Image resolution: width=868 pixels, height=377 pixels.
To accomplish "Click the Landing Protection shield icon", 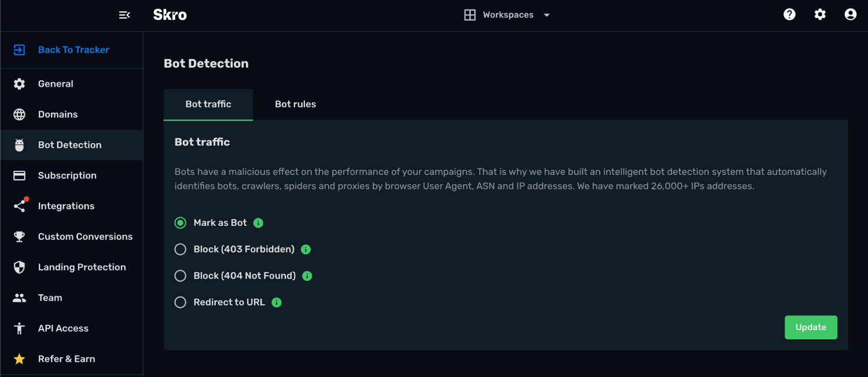I will [x=19, y=267].
